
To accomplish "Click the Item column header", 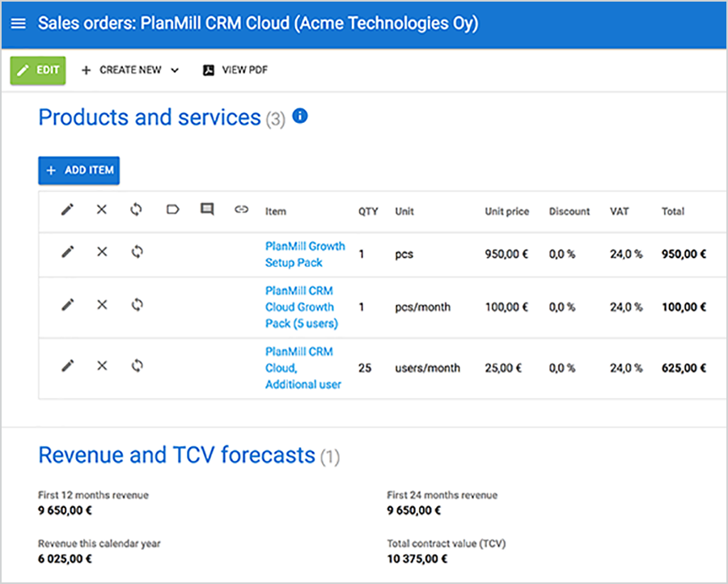I will coord(276,212).
